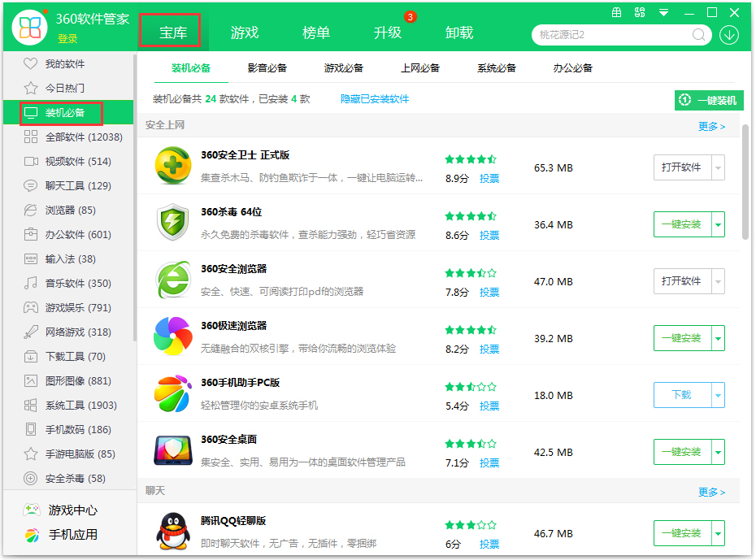
Task: Expand install dropdown arrow for 360杀毒
Action: coord(719,224)
